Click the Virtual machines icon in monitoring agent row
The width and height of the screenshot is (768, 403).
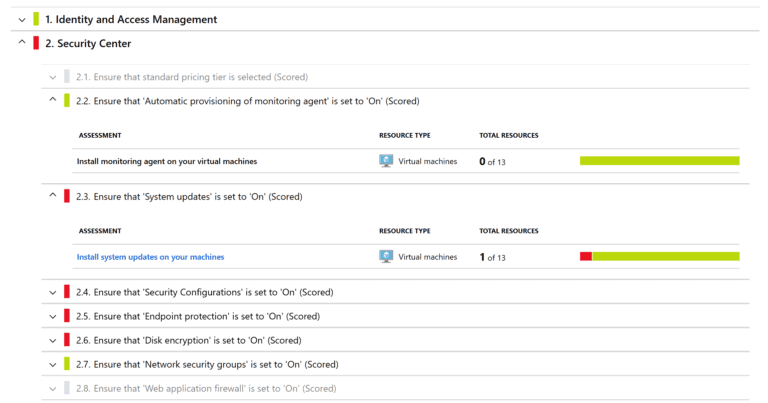coord(386,161)
